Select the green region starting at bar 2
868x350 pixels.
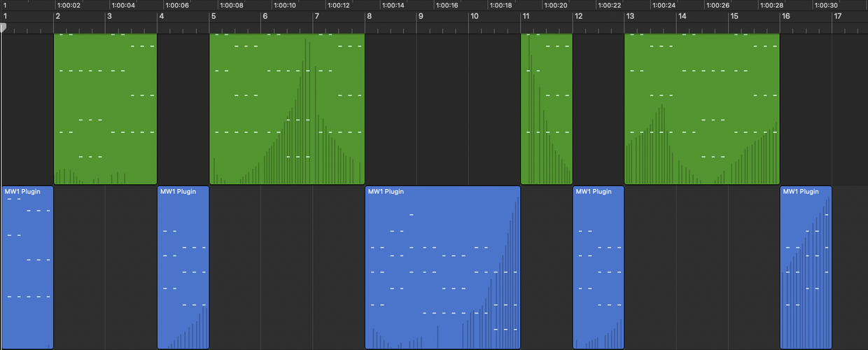point(105,109)
